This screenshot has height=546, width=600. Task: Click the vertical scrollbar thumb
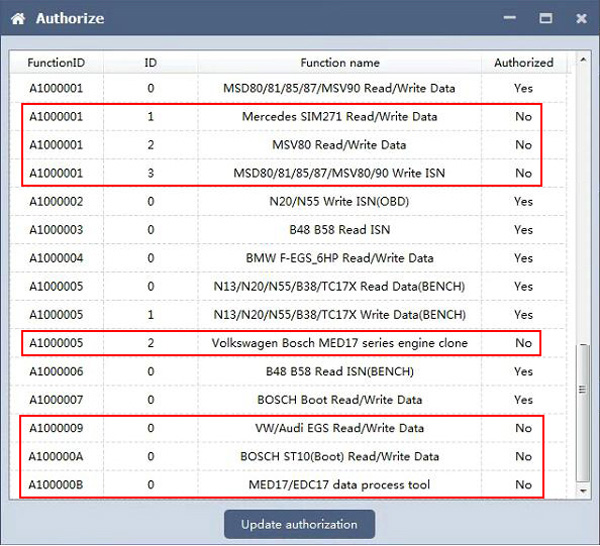tap(583, 412)
